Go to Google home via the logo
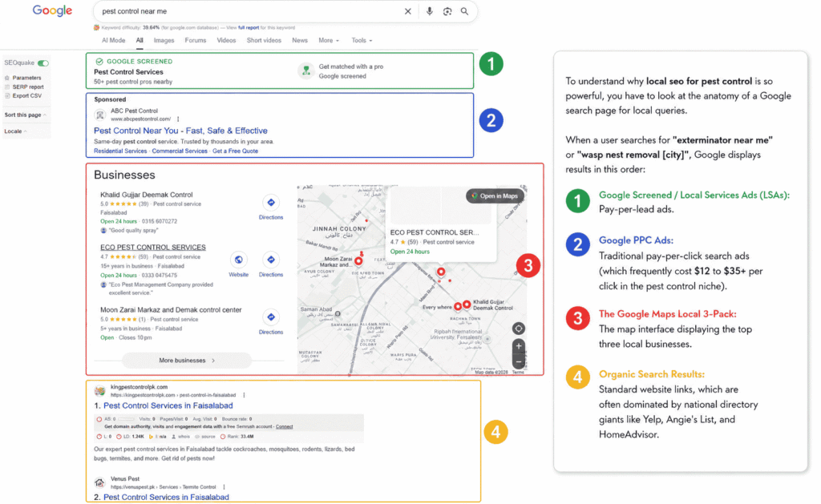 tap(52, 11)
